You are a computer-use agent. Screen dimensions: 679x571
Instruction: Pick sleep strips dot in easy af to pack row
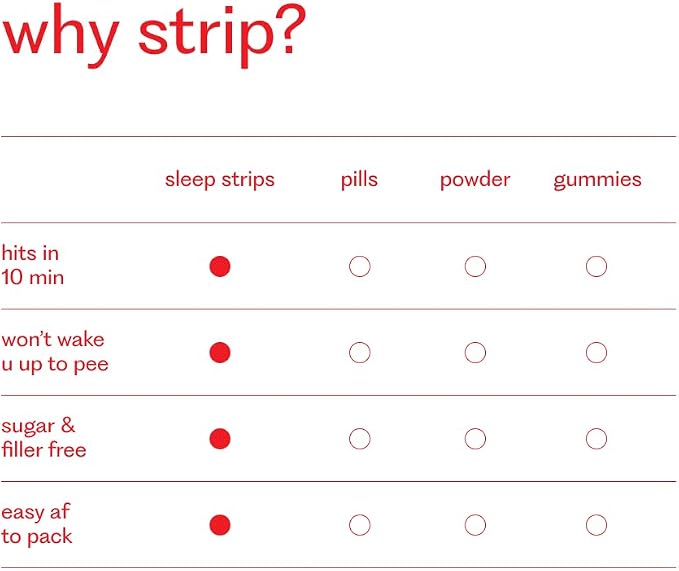click(220, 525)
